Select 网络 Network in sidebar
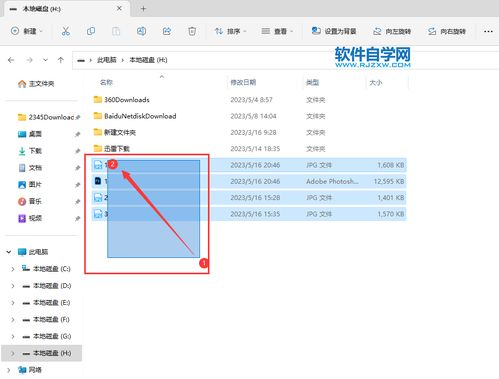The width and height of the screenshot is (499, 379). (x=30, y=370)
